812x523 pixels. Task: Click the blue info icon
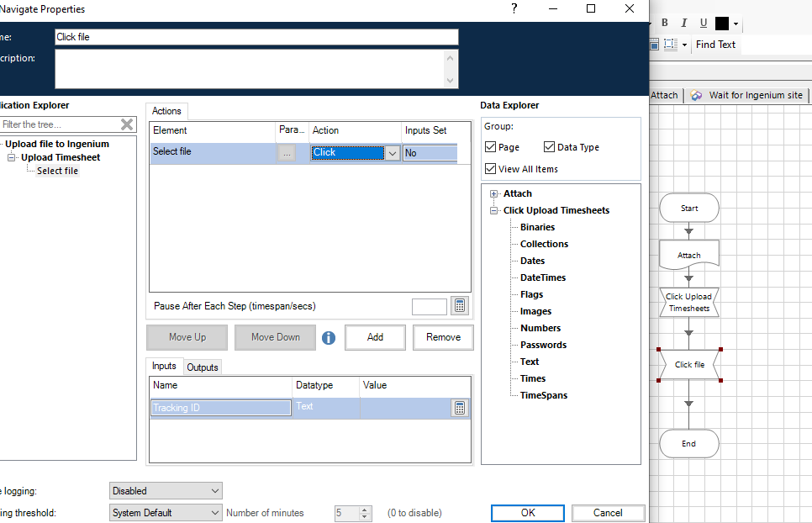[x=329, y=338]
